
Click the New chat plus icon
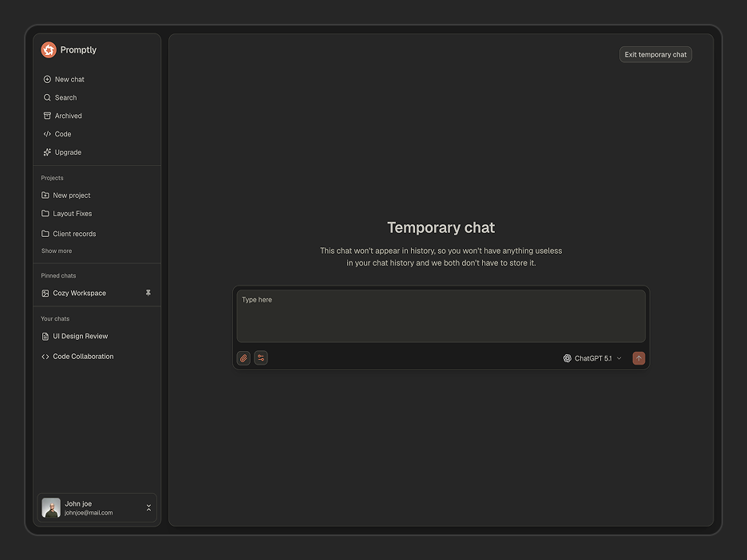click(x=47, y=80)
